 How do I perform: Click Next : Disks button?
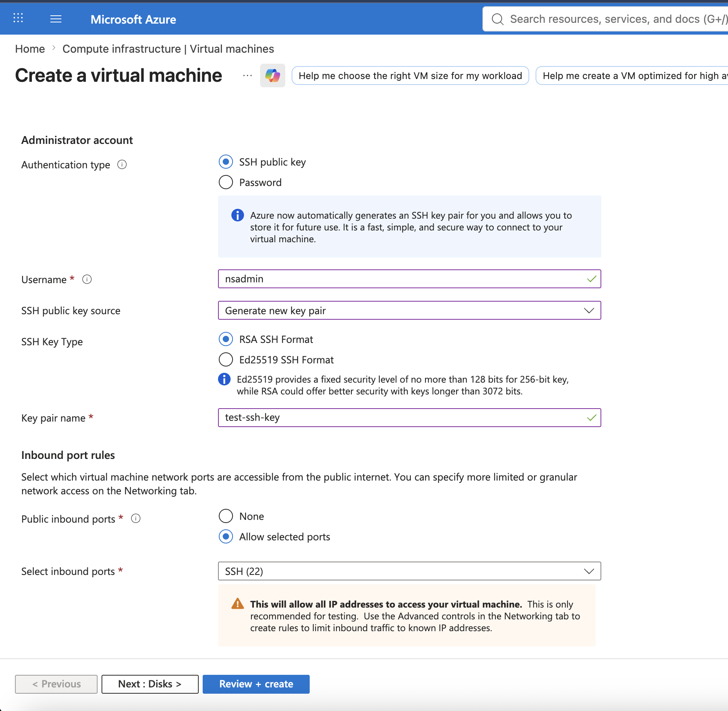click(150, 684)
